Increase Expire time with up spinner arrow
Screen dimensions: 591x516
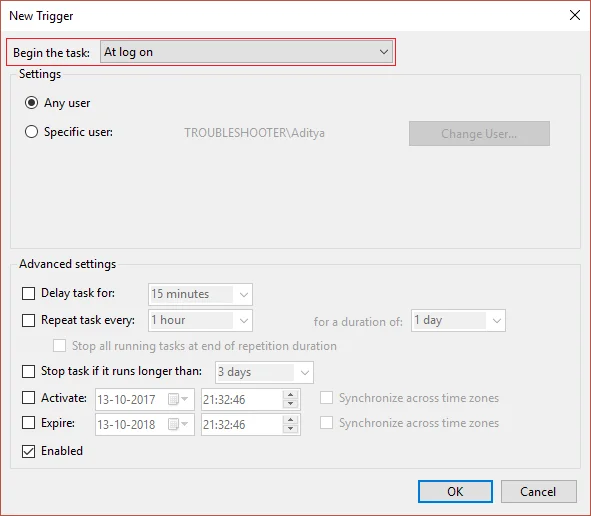291,420
